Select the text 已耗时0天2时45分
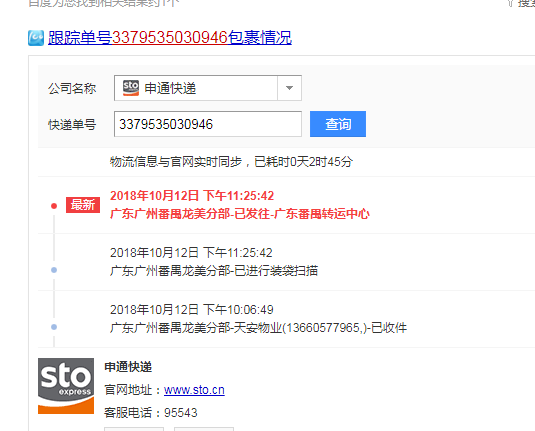This screenshot has height=431, width=535. click(x=303, y=162)
